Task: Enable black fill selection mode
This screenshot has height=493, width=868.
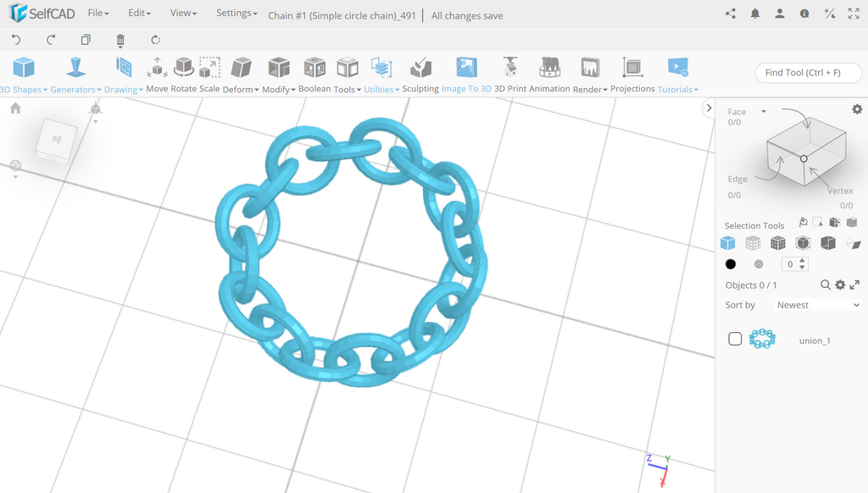Action: click(730, 263)
